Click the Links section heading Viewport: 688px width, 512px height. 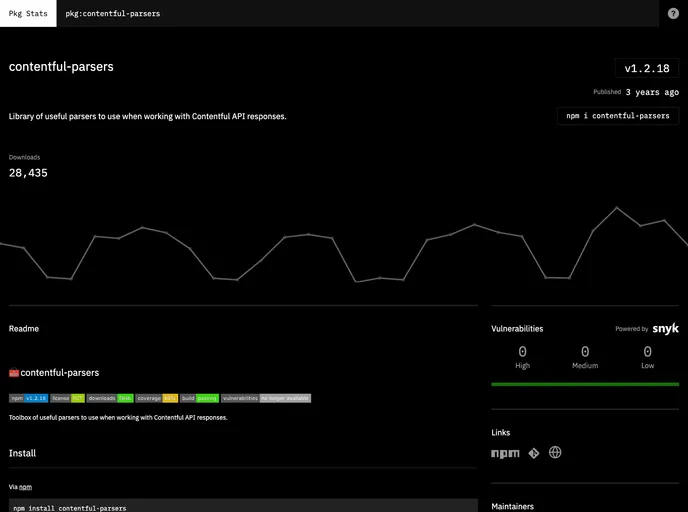[x=501, y=433]
